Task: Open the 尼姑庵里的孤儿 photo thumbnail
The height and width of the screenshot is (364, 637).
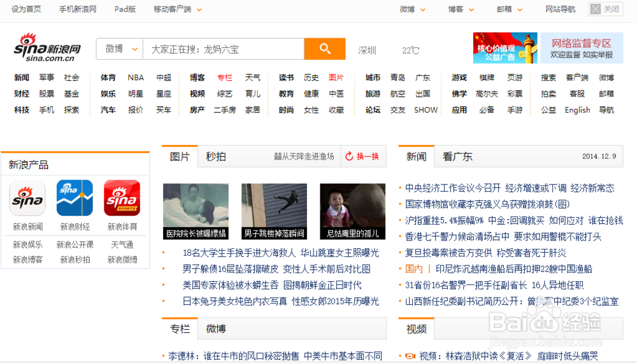Action: (x=353, y=211)
